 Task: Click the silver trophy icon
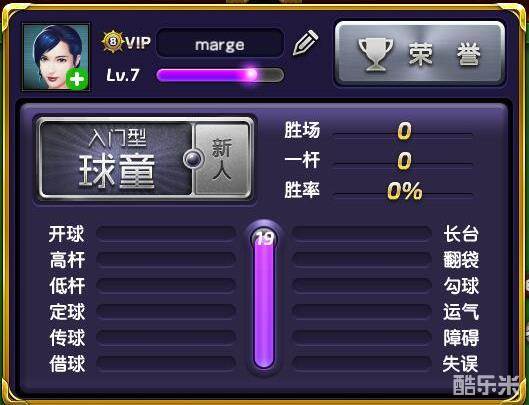[x=375, y=55]
